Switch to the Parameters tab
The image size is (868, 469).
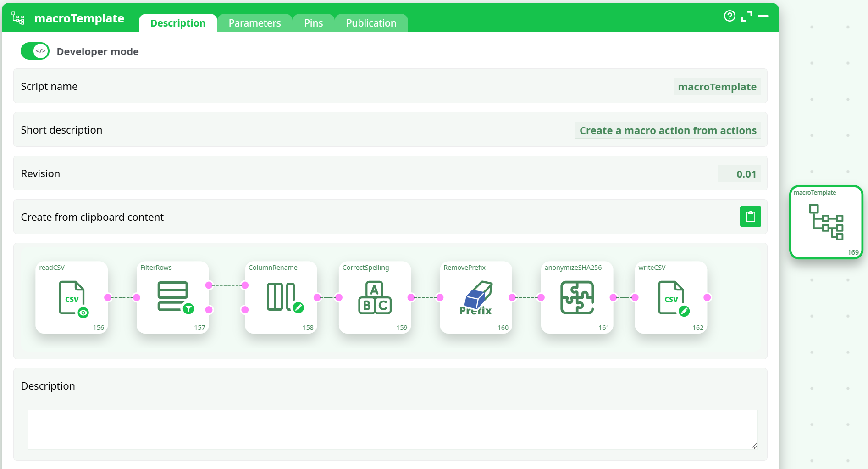coord(254,23)
